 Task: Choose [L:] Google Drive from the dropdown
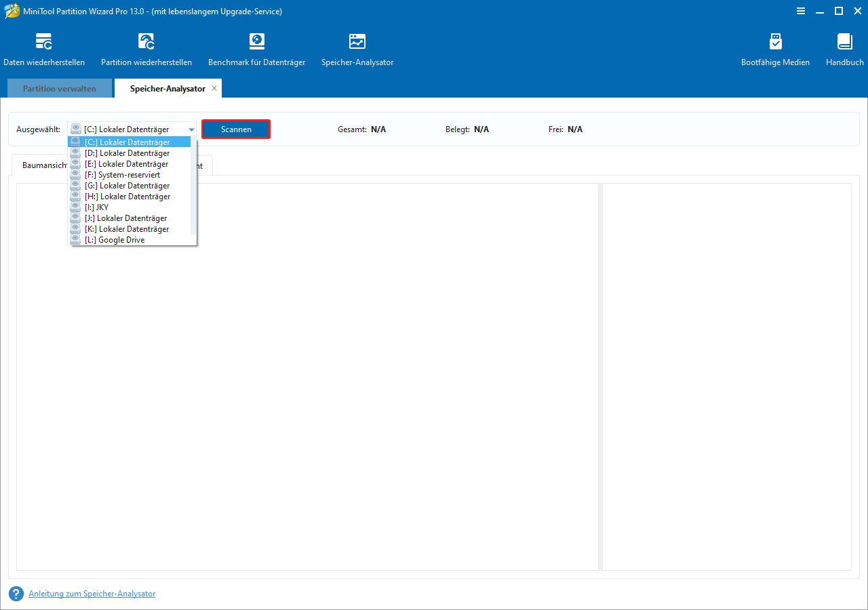(x=121, y=239)
